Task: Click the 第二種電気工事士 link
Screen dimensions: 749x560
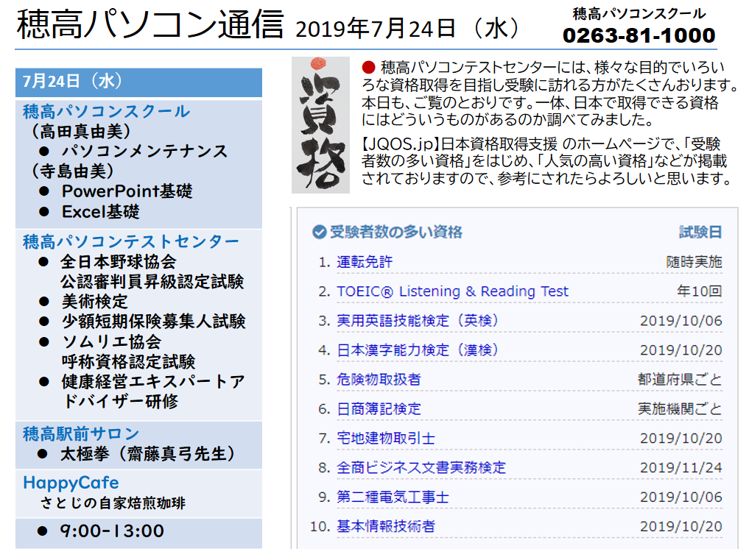Action: [393, 497]
